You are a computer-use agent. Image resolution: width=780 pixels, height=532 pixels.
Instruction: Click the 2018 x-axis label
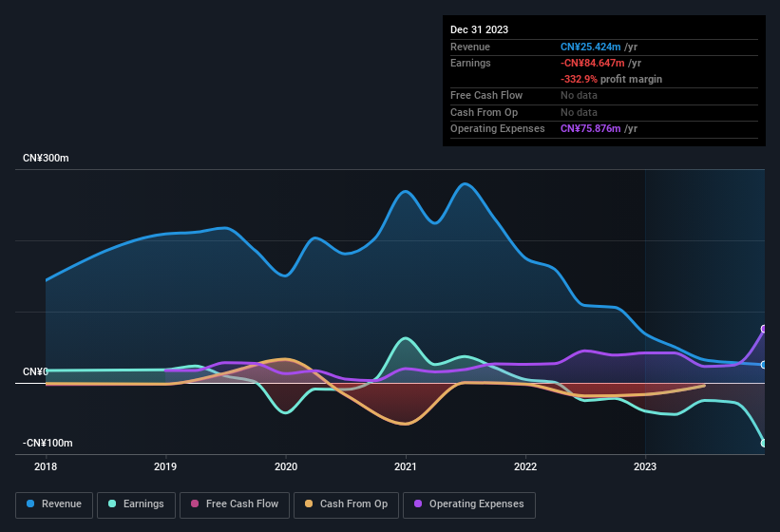[46, 466]
